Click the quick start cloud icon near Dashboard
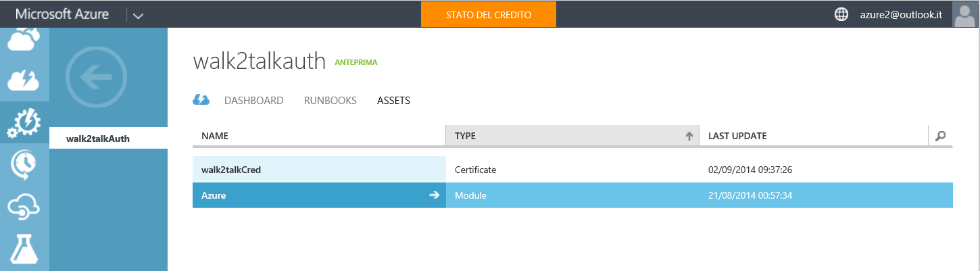 point(201,100)
